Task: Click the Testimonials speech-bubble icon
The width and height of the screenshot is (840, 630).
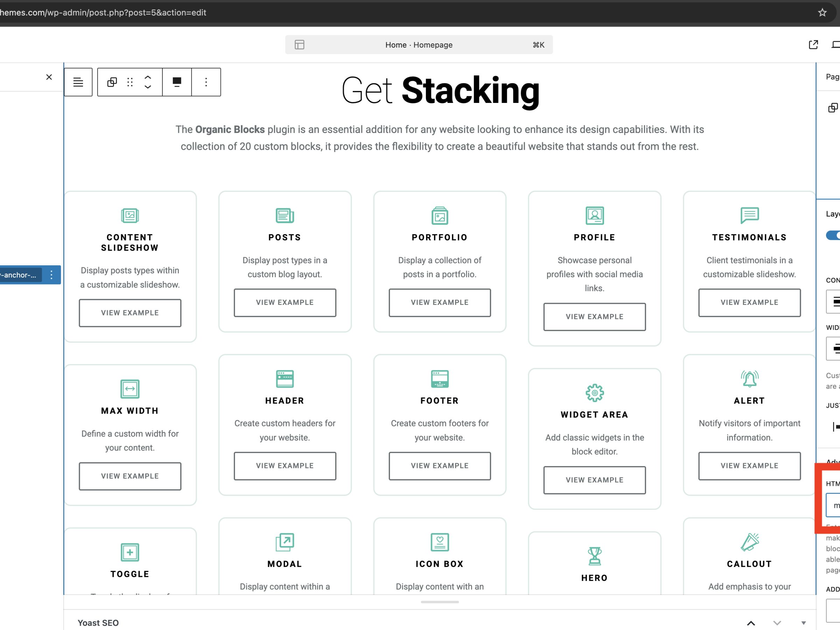Action: (750, 216)
